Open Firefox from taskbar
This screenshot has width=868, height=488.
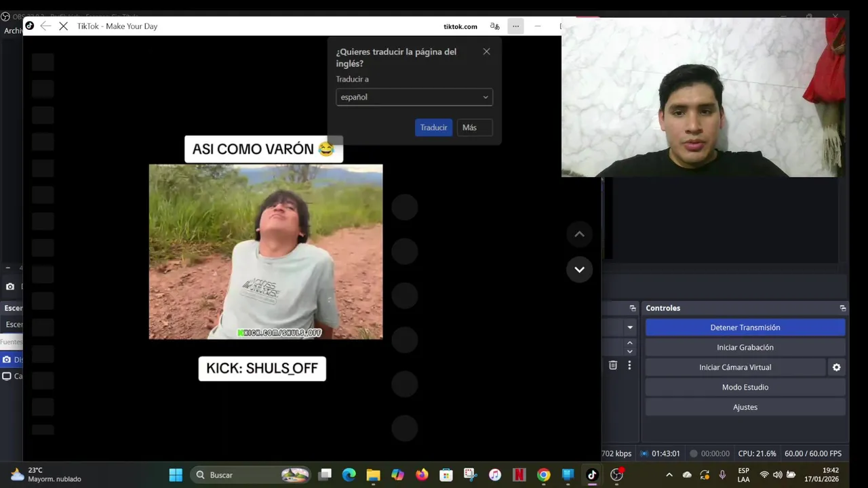(422, 475)
